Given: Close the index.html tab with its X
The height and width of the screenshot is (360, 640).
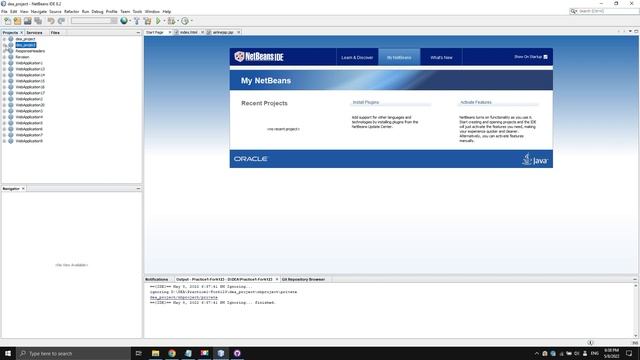Looking at the screenshot, I should 202,32.
